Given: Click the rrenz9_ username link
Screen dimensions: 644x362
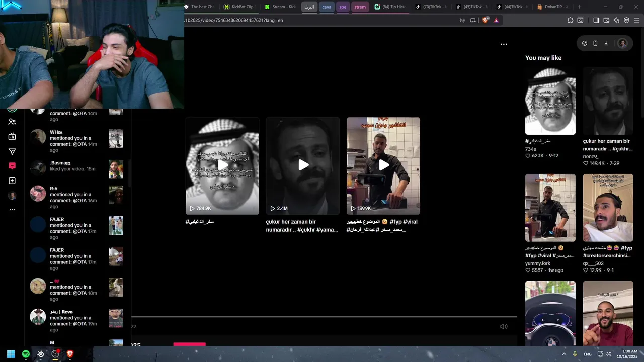Looking at the screenshot, I should click(x=592, y=156).
